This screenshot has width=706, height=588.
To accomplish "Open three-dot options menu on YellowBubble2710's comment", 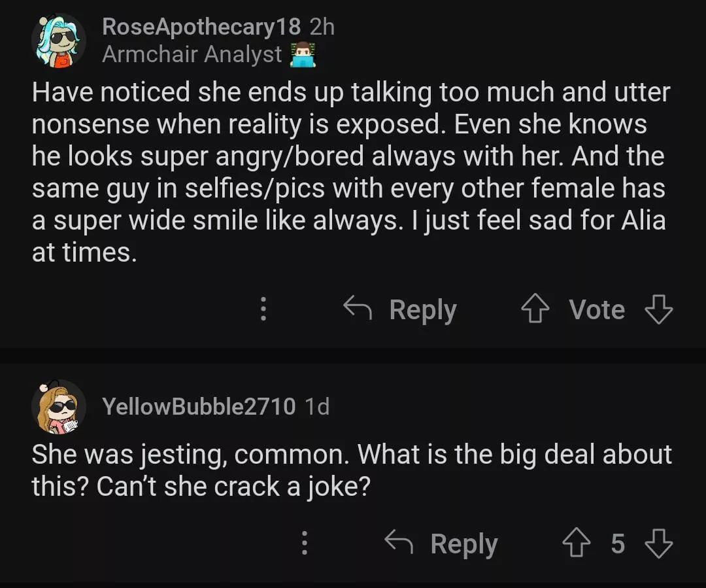I will (304, 543).
